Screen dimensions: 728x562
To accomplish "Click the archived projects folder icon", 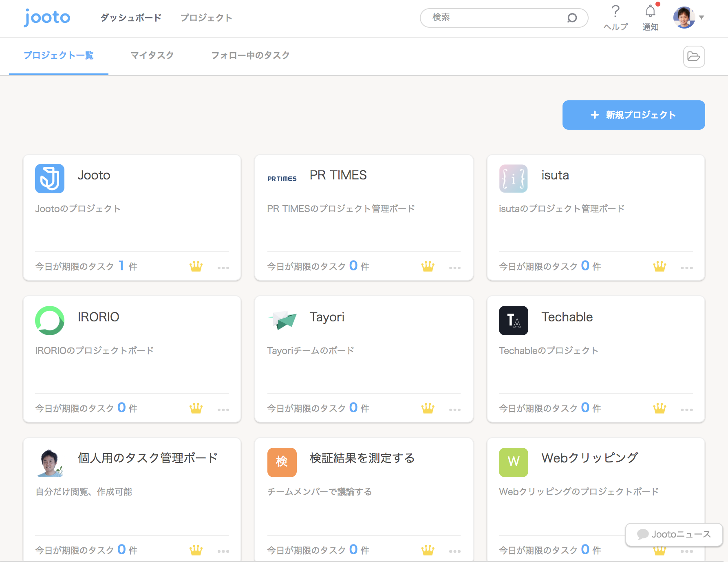I will pos(694,56).
